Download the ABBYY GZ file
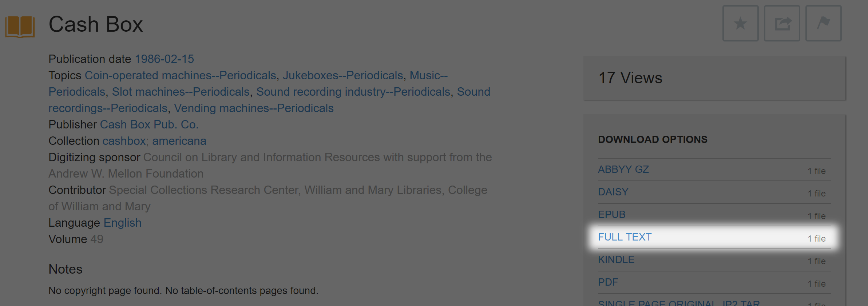The image size is (868, 306). click(x=623, y=170)
